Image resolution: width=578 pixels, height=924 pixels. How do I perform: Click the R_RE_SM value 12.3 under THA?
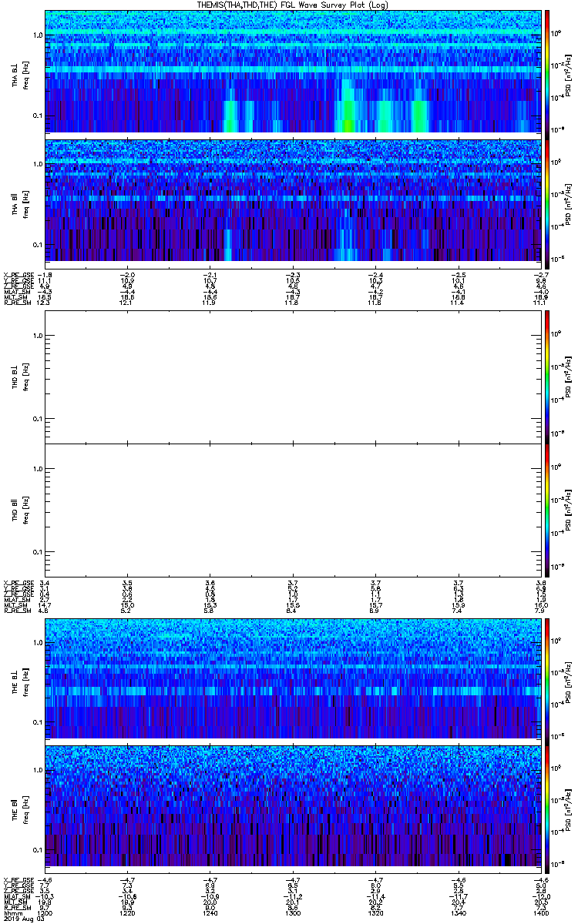tap(45, 303)
